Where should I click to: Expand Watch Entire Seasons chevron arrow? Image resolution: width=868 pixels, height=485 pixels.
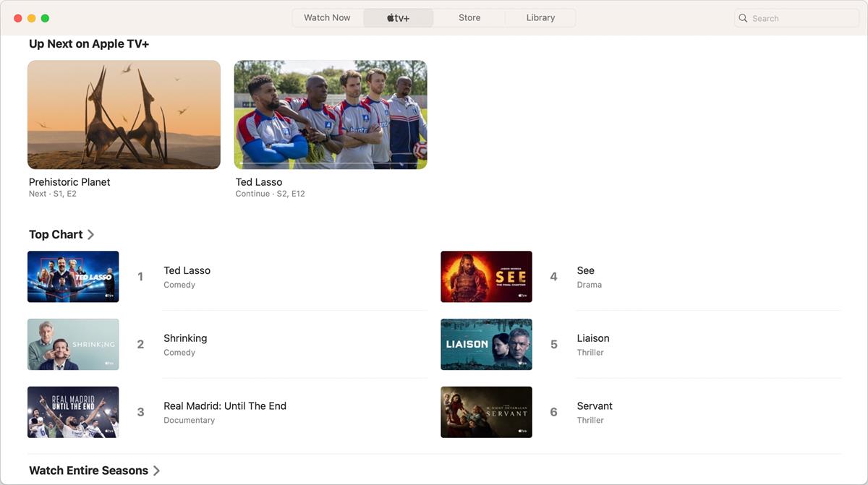(x=156, y=471)
